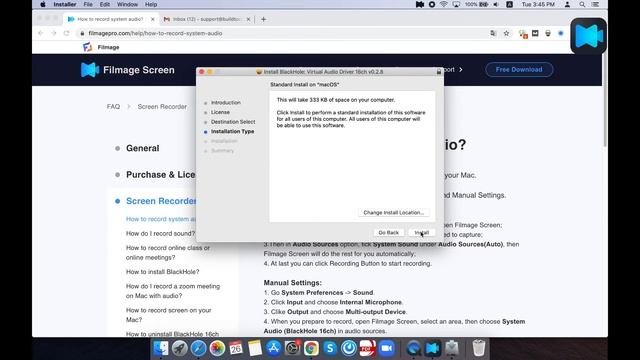The image size is (640, 360).
Task: Open the Apple menu
Action: click(x=42, y=4)
